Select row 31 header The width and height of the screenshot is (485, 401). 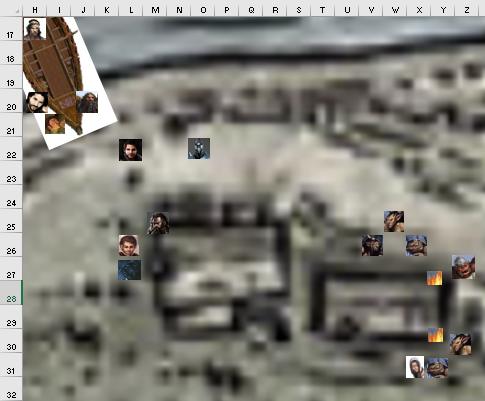pos(11,365)
